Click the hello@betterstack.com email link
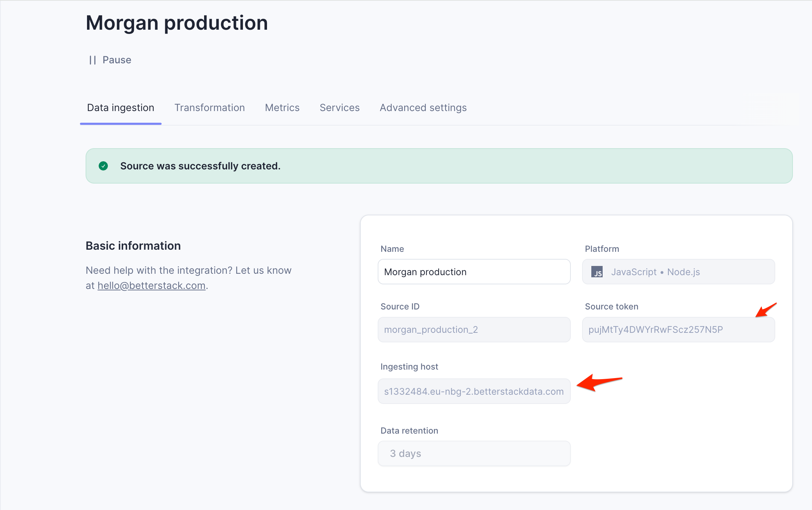The height and width of the screenshot is (510, 812). 151,286
